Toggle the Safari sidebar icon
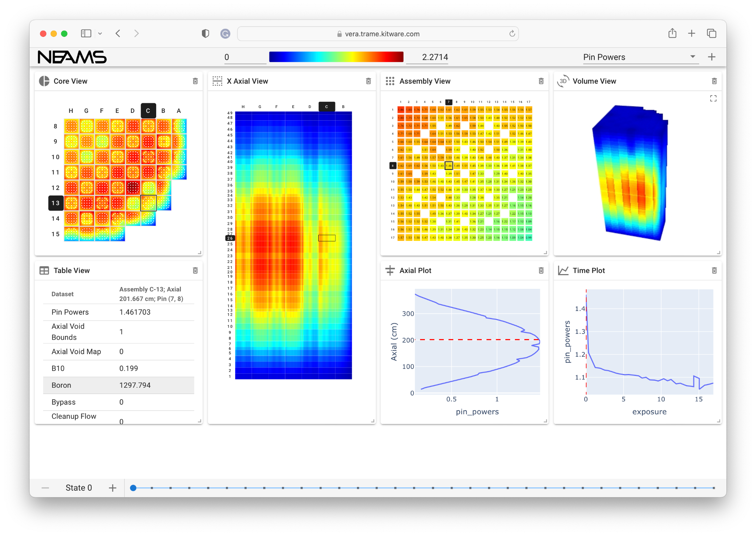 86,33
